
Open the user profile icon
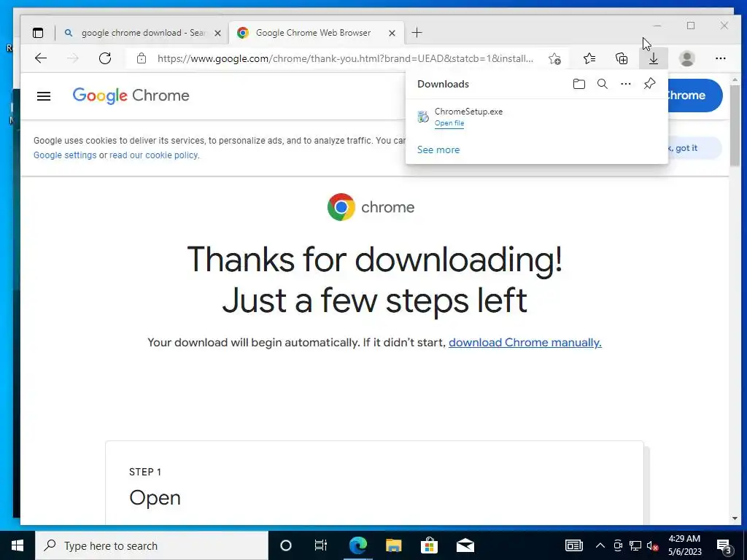(687, 58)
